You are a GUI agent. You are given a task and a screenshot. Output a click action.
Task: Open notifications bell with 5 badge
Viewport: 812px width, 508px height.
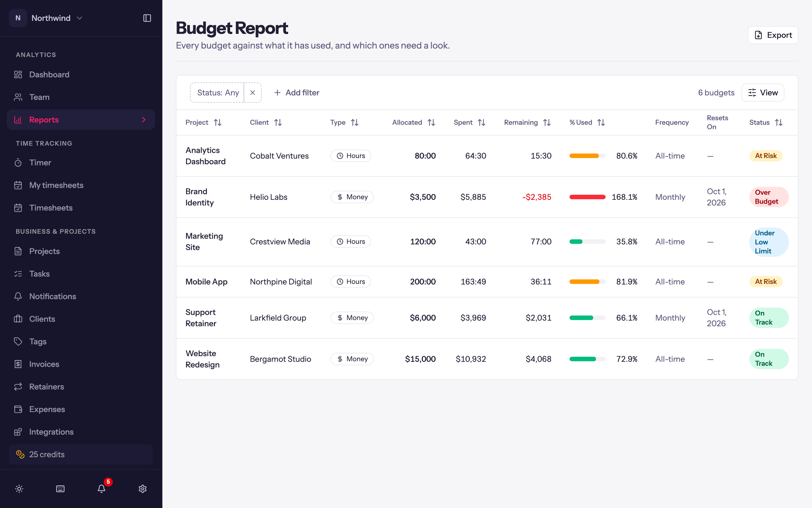pyautogui.click(x=102, y=489)
